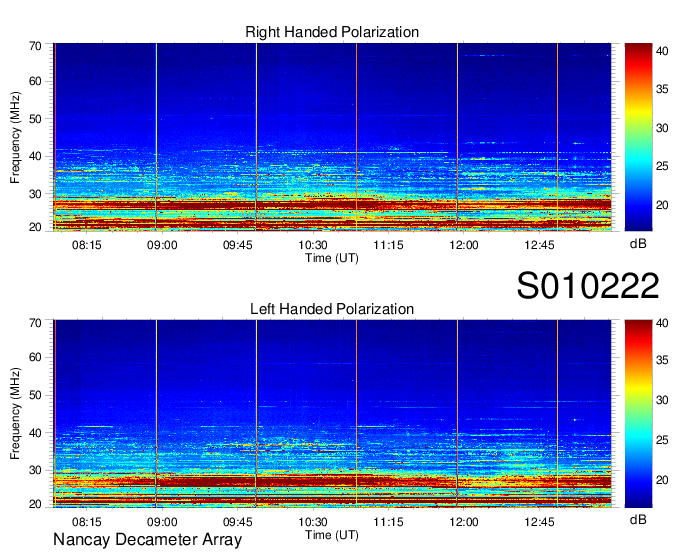Click the Right Handed Polarization title
This screenshot has height=552, width=680.
pos(332,32)
